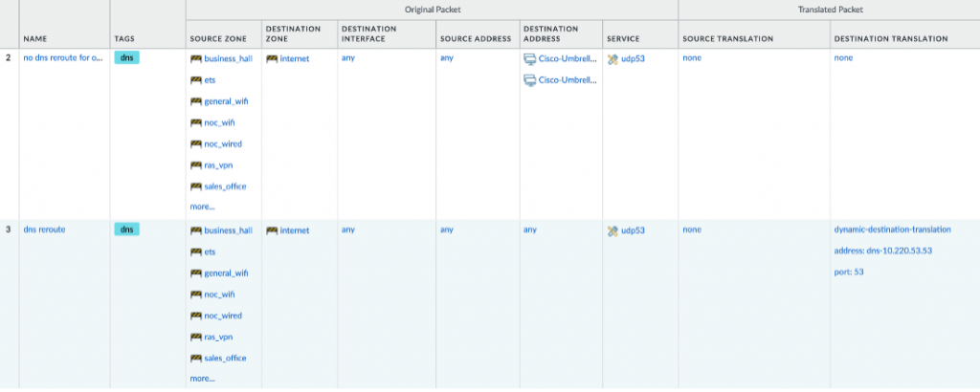Click the dns tag on rule 3
Image resolution: width=980 pixels, height=392 pixels.
[126, 229]
